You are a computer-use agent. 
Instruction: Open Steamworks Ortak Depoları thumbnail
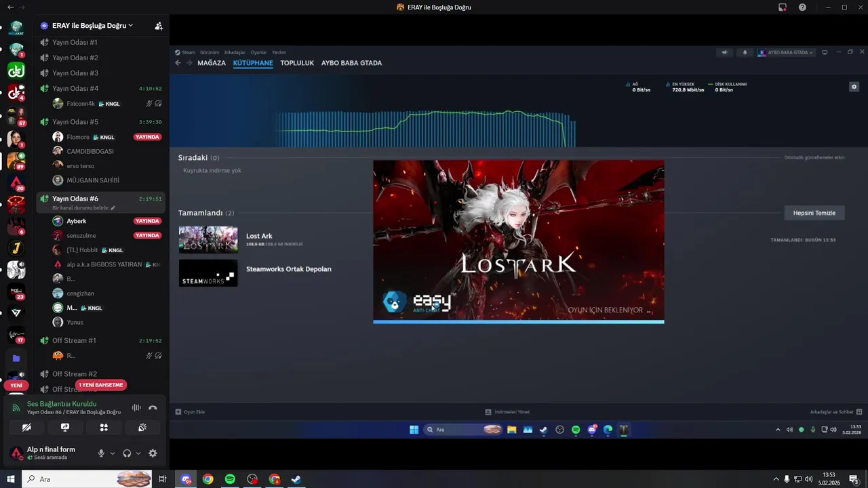208,273
